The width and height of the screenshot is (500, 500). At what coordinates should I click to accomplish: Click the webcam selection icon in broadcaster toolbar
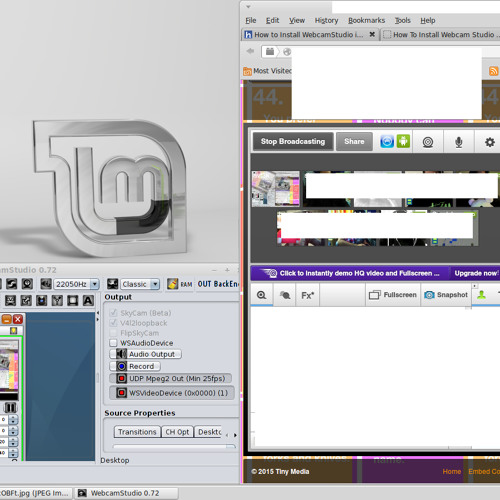click(x=428, y=142)
